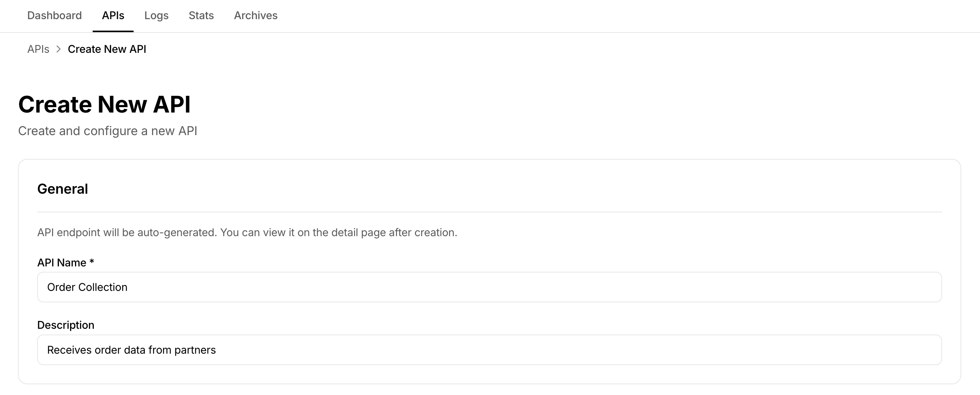This screenshot has height=395, width=980.
Task: Click the 'Receives order data from partners' text
Action: point(131,350)
